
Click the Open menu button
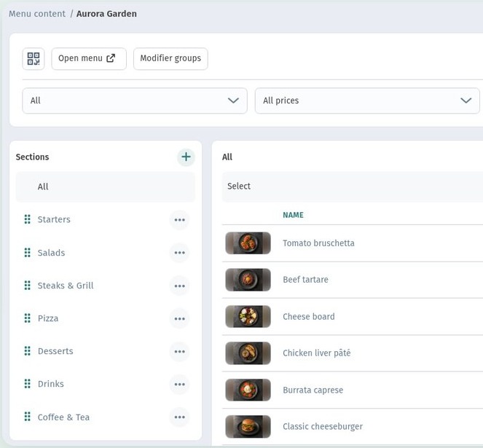tap(89, 58)
